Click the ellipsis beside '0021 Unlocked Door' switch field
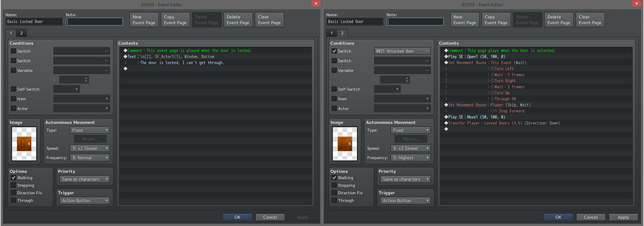 [427, 51]
